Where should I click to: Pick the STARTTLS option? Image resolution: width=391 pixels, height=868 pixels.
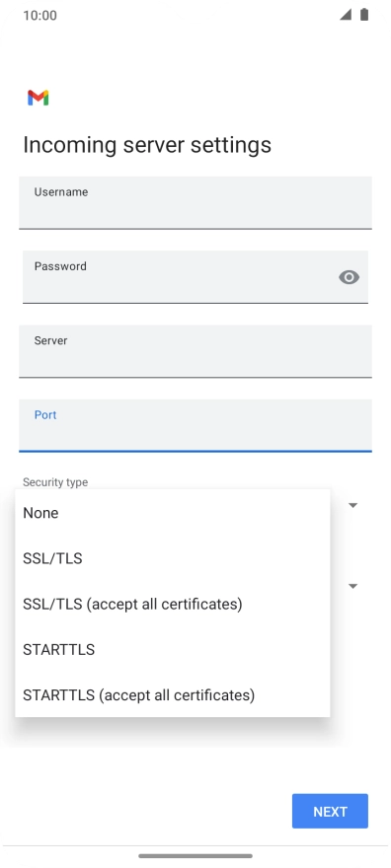tap(172, 649)
